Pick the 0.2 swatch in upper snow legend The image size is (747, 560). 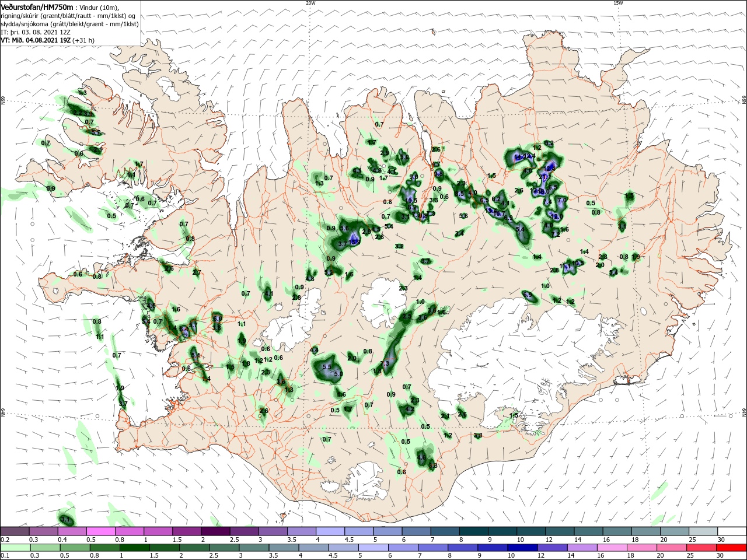pyautogui.click(x=15, y=531)
